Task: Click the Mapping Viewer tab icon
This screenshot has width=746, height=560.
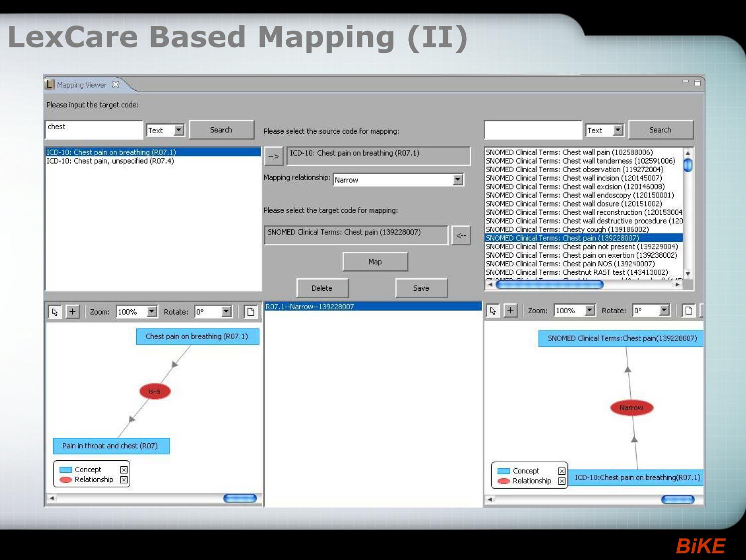Action: point(49,84)
